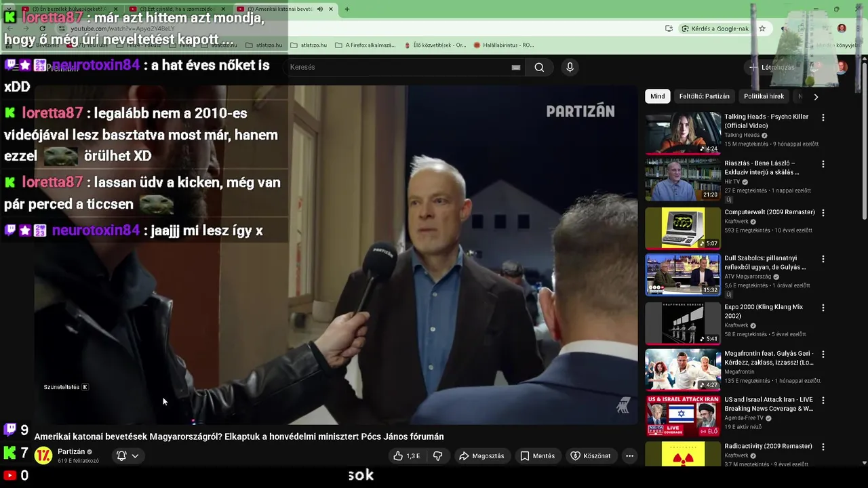
Task: Click the scrollbar down arrow
Action: click(x=864, y=463)
